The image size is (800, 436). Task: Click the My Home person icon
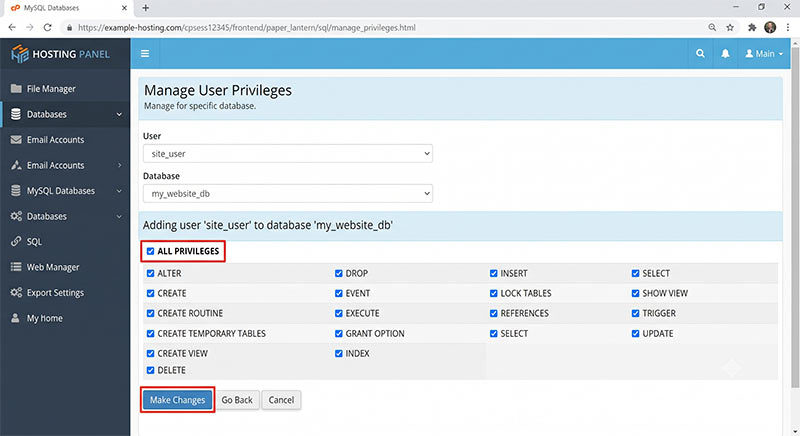pos(15,318)
